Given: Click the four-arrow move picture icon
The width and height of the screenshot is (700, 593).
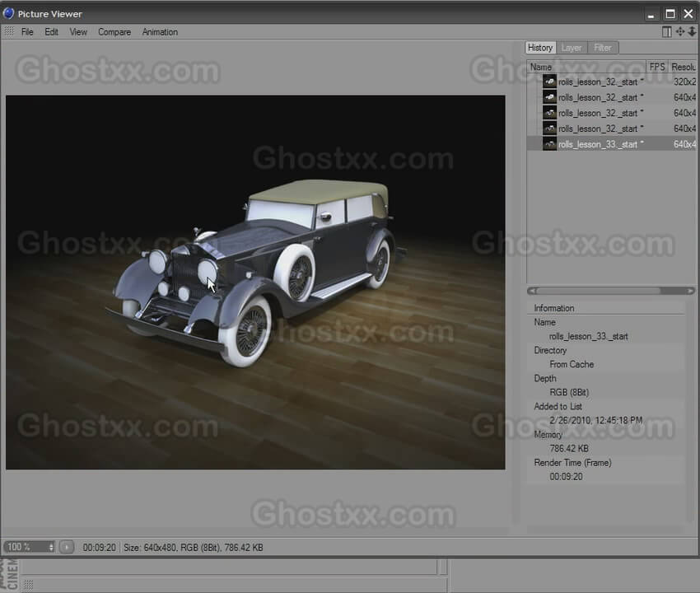Looking at the screenshot, I should 680,31.
